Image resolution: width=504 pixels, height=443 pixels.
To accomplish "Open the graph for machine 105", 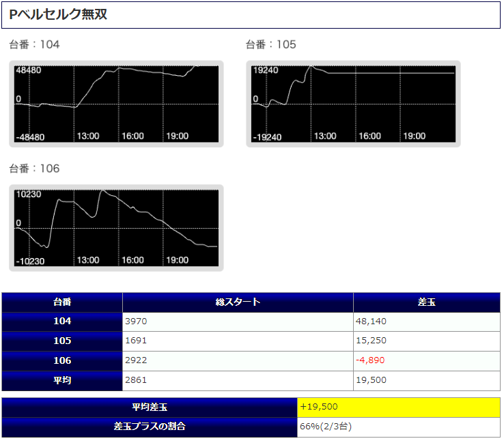I will pos(353,104).
